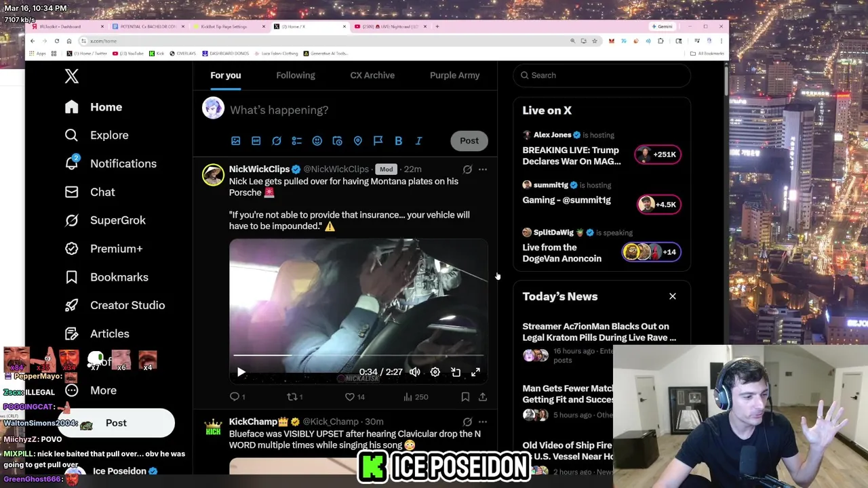Enter fullscreen on the video

click(x=476, y=372)
